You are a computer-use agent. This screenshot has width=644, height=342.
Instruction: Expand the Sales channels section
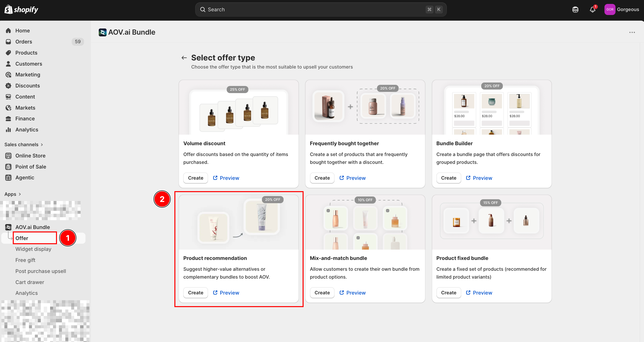[24, 144]
